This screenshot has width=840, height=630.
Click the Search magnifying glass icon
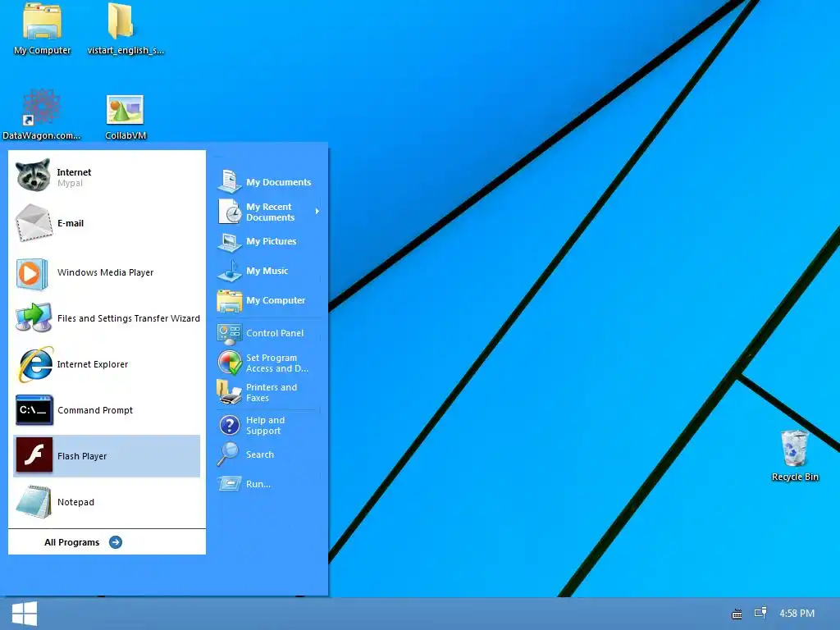[229, 454]
